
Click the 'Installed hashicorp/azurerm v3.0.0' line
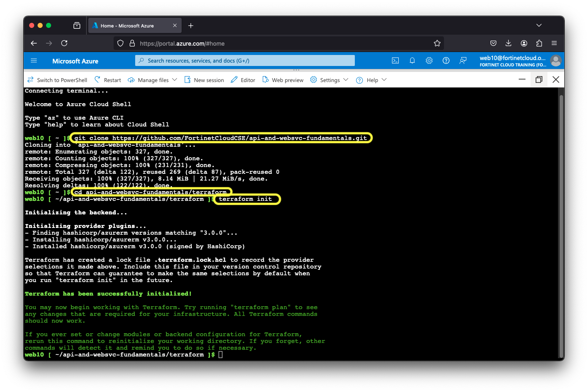[135, 246]
